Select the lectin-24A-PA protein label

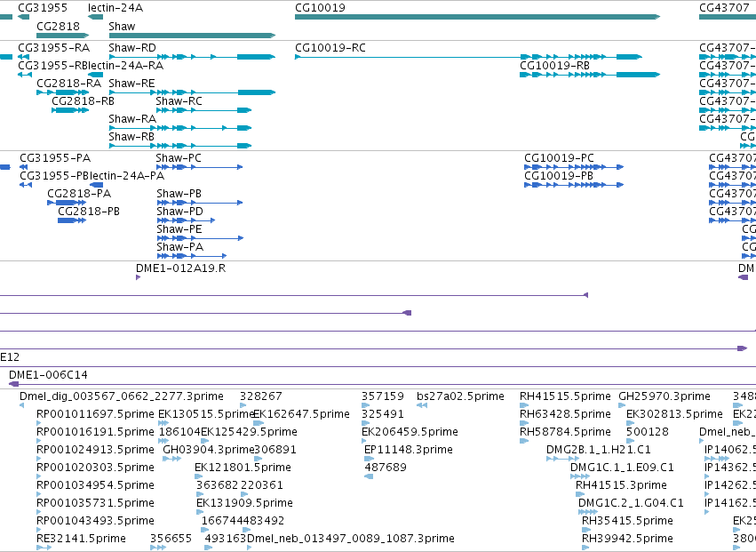point(128,176)
